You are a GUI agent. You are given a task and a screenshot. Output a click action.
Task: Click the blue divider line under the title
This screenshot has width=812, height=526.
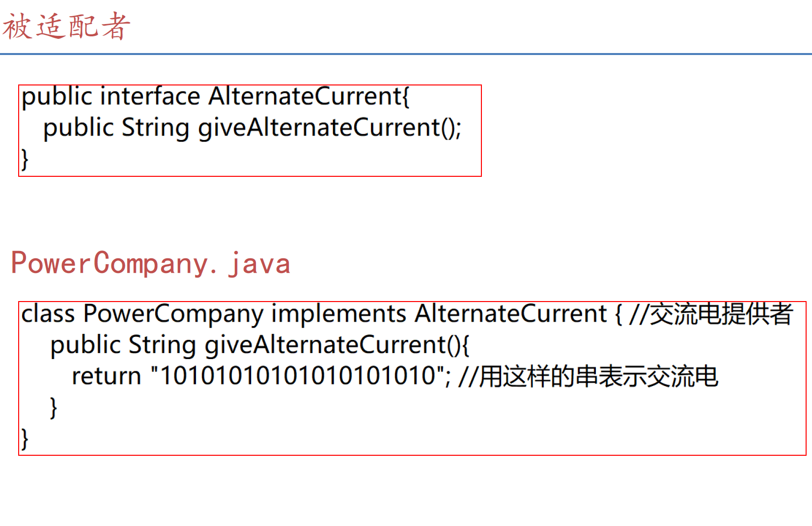[406, 54]
